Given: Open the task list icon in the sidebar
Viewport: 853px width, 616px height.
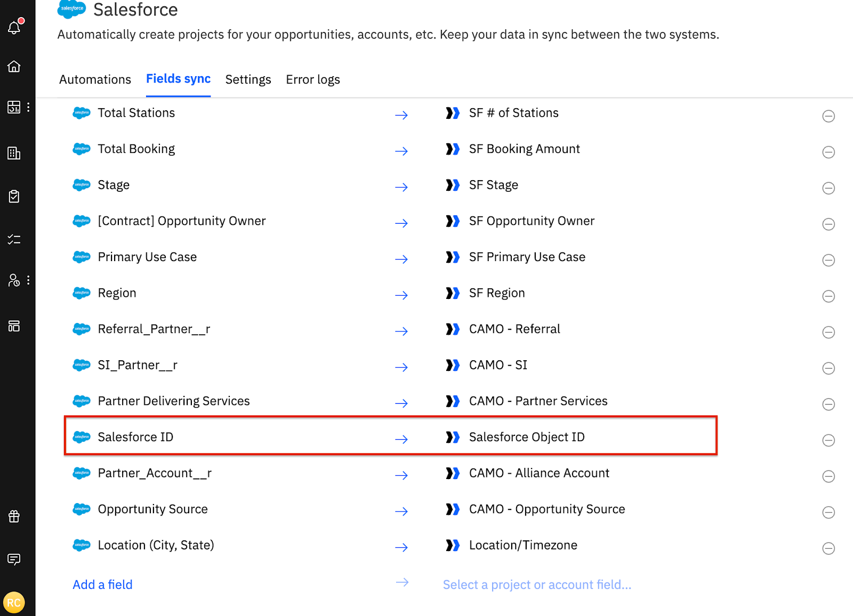Looking at the screenshot, I should coord(14,239).
